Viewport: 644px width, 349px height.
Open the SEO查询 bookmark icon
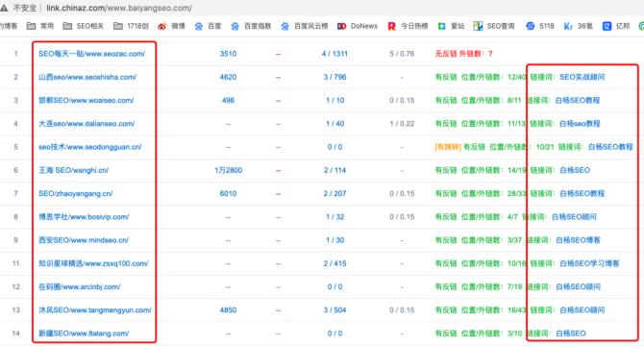[478, 26]
